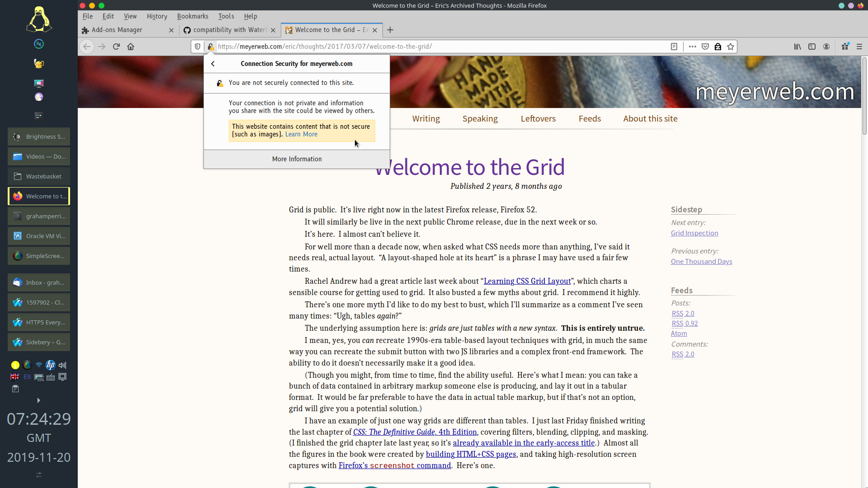Show sidebars from the toolbar

812,47
